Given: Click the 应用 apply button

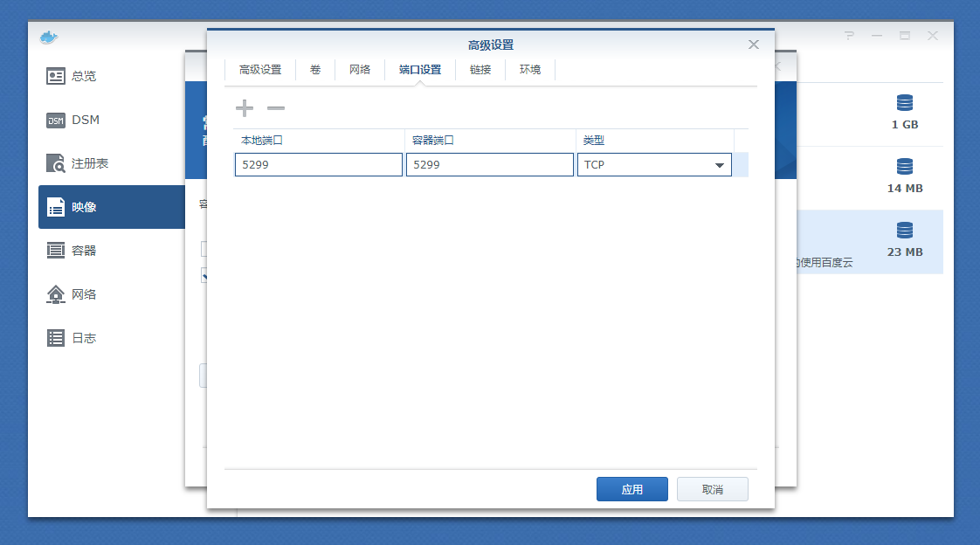Looking at the screenshot, I should click(x=631, y=489).
